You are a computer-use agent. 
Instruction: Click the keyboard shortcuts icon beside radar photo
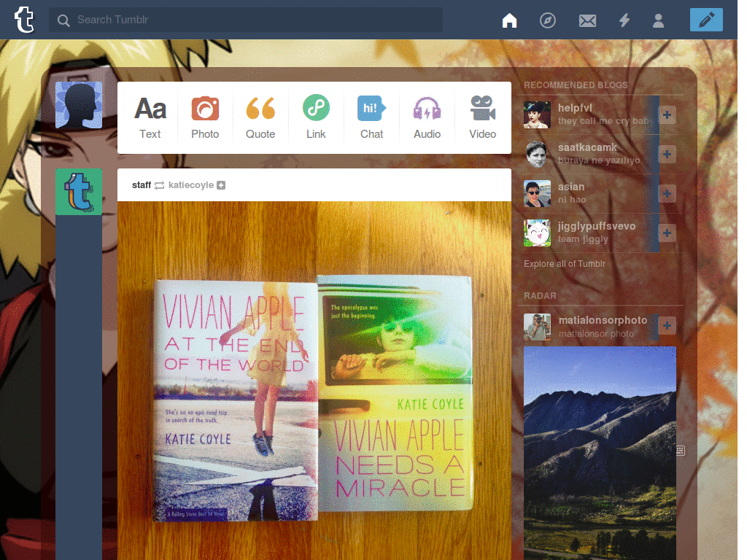pyautogui.click(x=681, y=451)
